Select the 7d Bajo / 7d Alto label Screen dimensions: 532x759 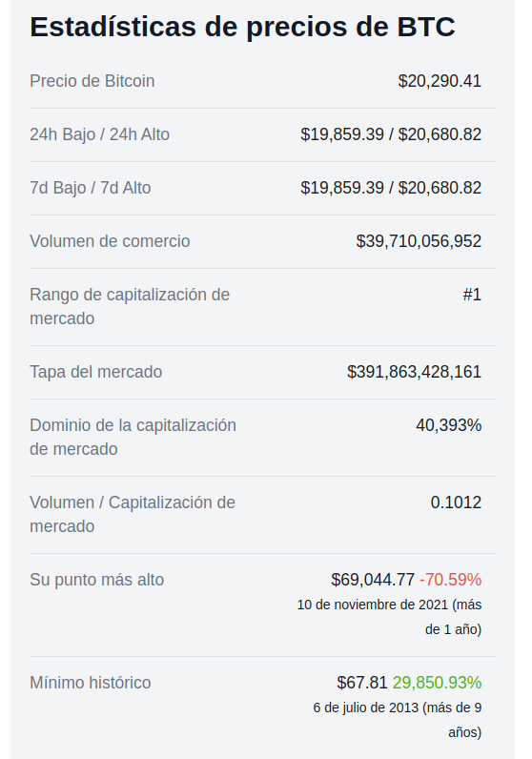point(91,187)
